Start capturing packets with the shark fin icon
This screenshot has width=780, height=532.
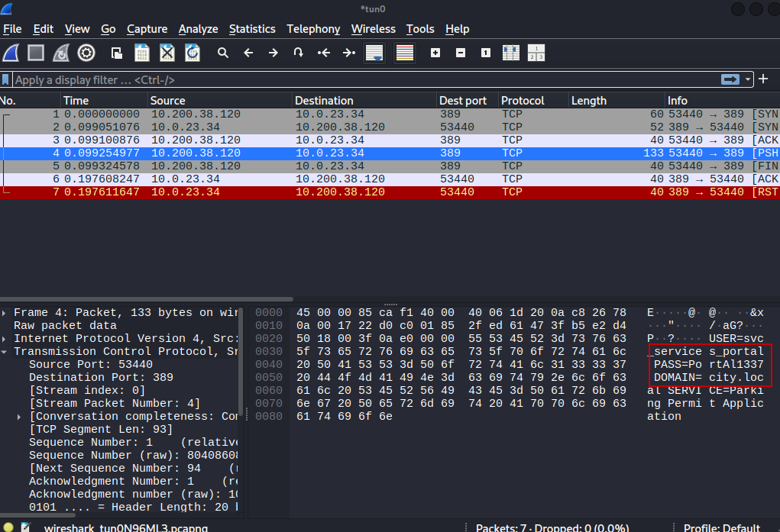11,53
